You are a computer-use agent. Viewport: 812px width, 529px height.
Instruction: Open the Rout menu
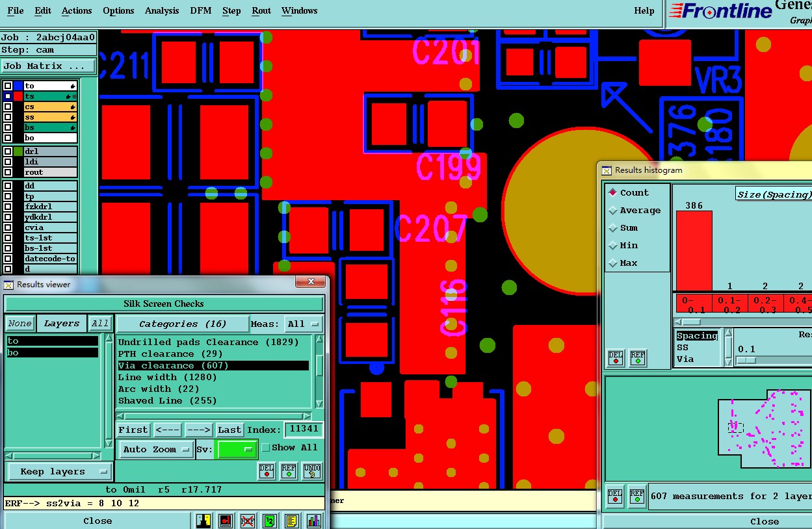[x=261, y=10]
